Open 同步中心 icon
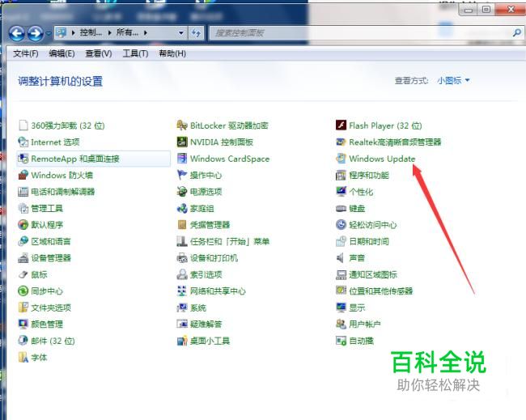 [x=23, y=291]
